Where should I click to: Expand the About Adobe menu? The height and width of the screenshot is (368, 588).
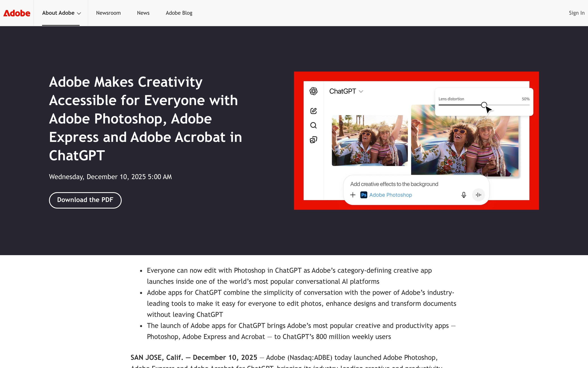tap(61, 13)
